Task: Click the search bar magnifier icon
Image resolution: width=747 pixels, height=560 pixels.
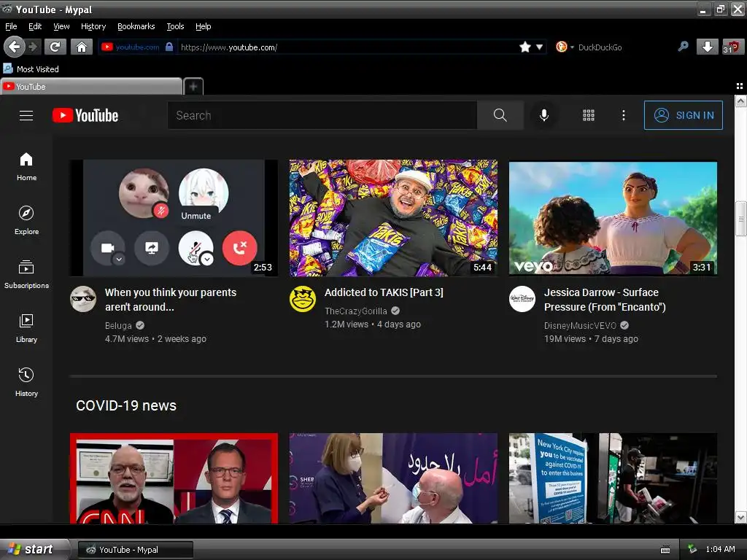Action: pos(683,47)
